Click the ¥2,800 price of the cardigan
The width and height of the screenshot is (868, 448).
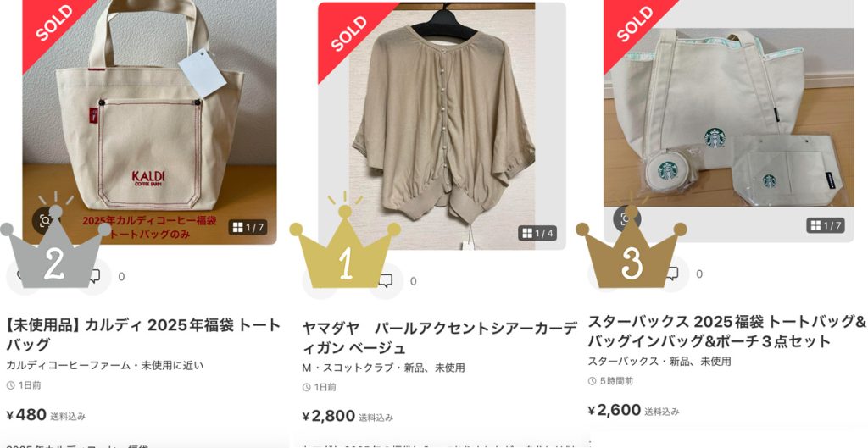(x=329, y=416)
